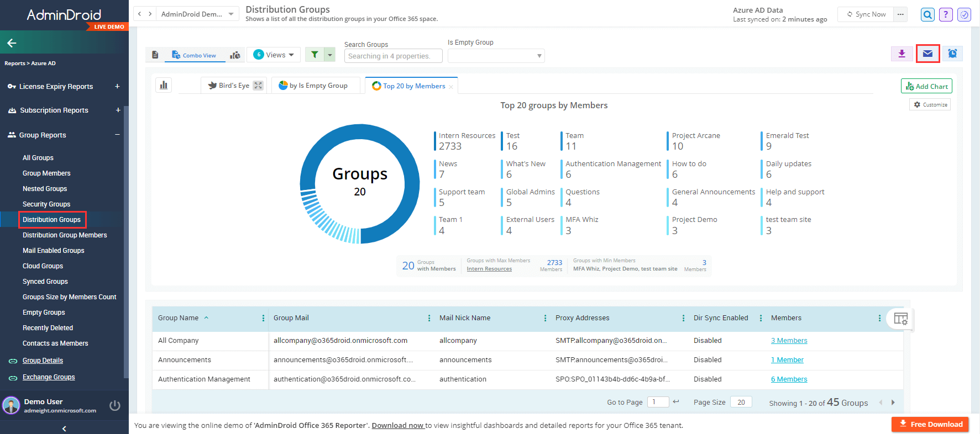Open the Members column menu dots

879,318
